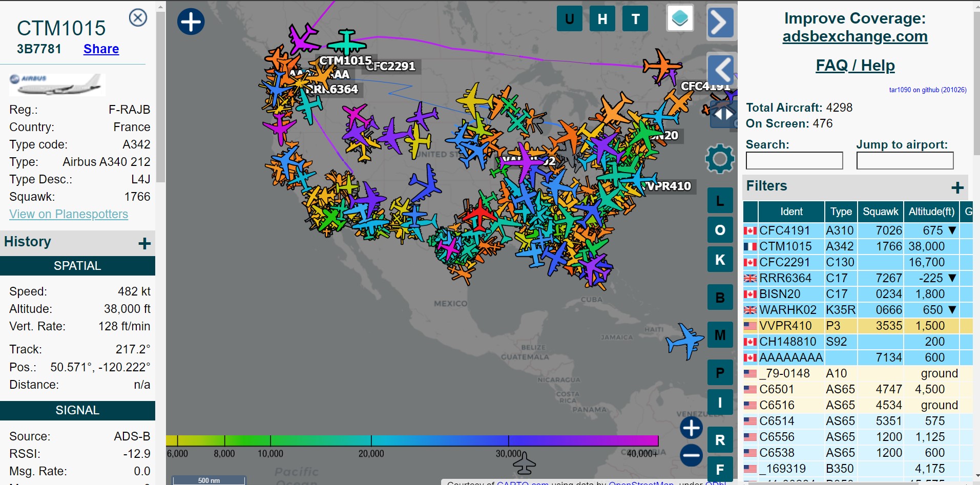
Task: Toggle the K map option button
Action: pyautogui.click(x=720, y=260)
